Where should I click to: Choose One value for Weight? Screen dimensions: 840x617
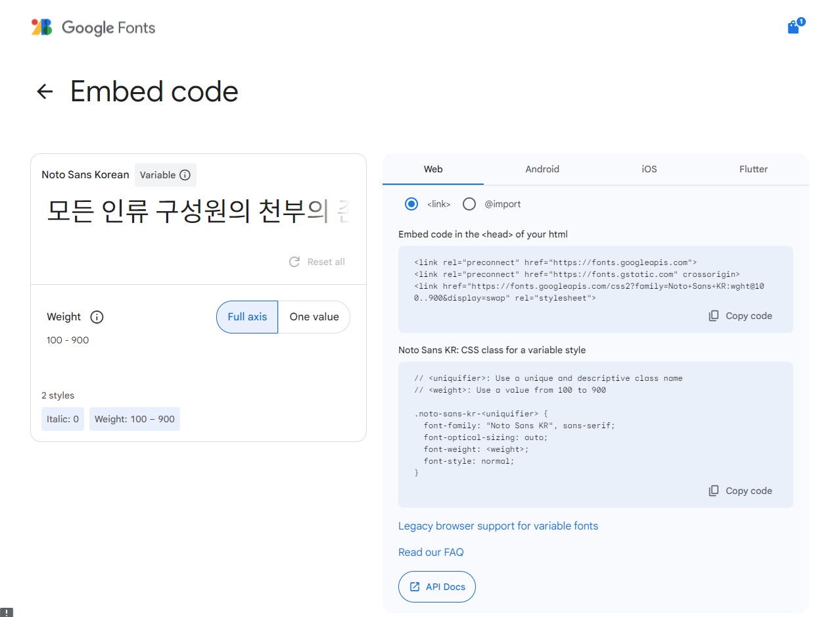(314, 317)
